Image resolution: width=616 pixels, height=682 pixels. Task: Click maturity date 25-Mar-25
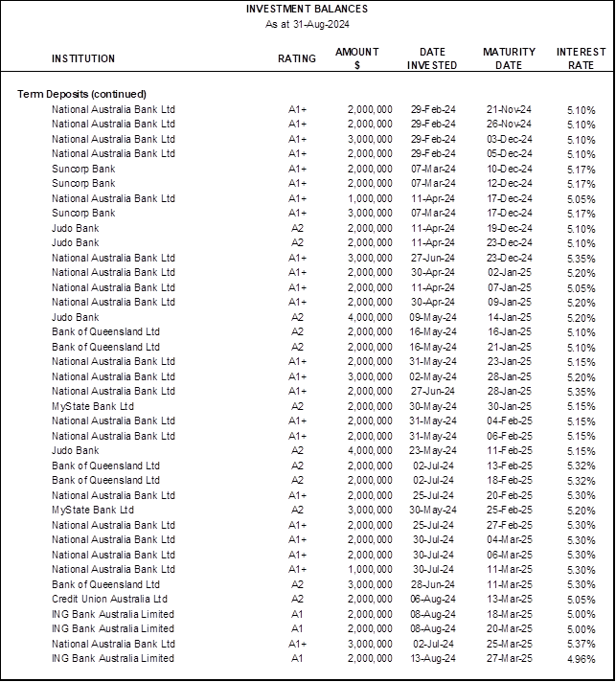tap(509, 644)
